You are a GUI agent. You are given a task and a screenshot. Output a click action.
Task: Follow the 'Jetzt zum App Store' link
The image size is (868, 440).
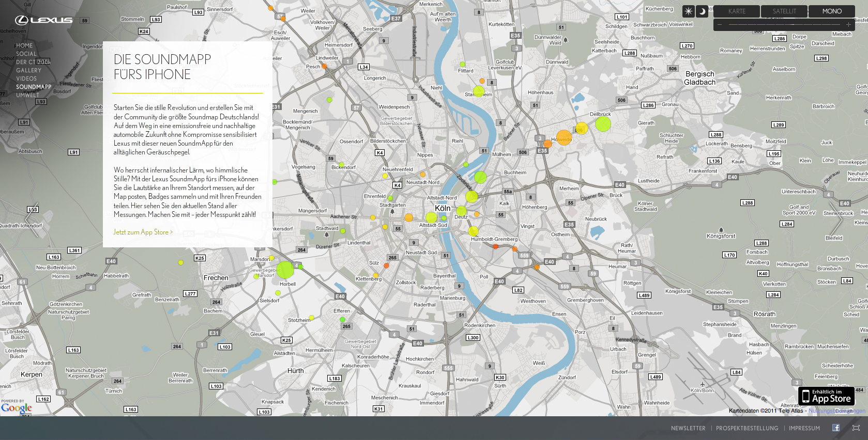[143, 232]
